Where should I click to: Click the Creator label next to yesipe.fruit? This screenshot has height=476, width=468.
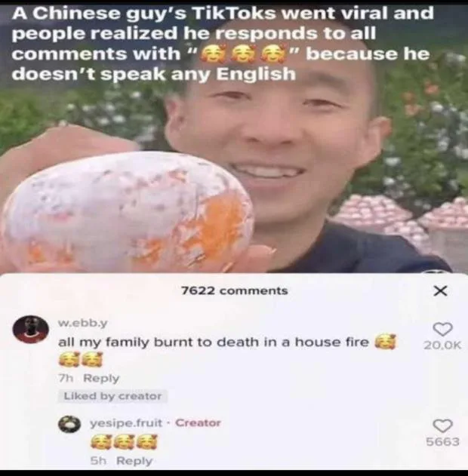[198, 422]
